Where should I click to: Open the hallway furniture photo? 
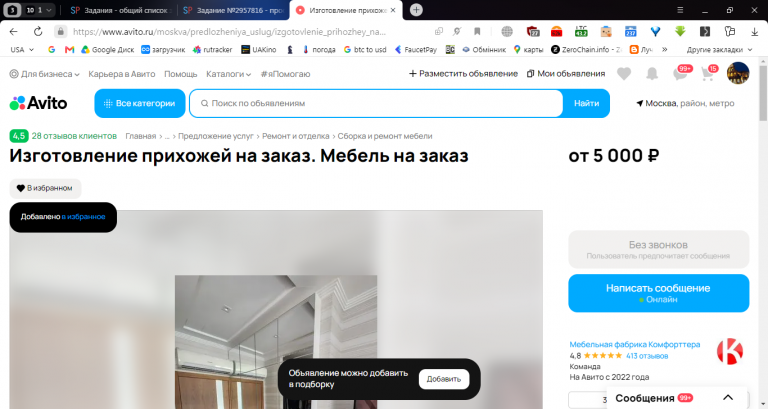pos(276,342)
